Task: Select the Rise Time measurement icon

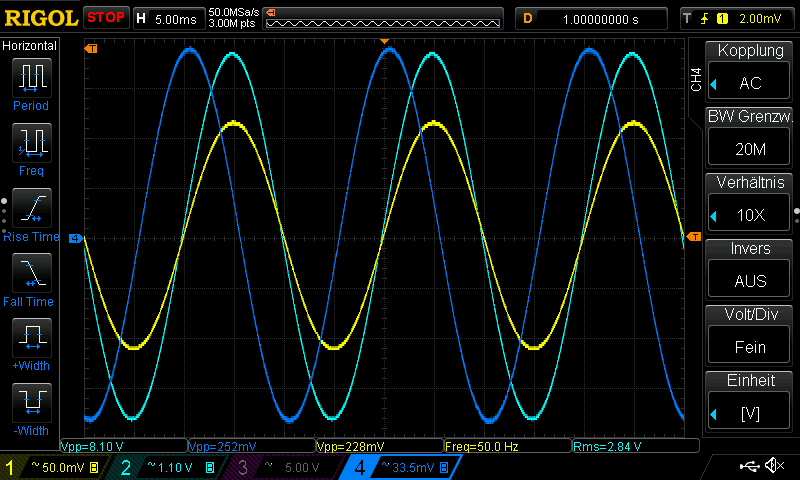Action: [x=32, y=208]
